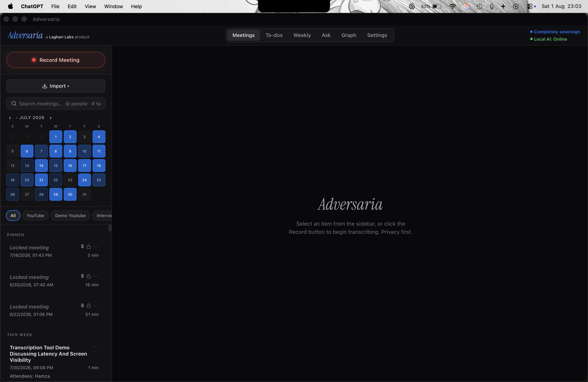Open Wi-Fi status in menu bar
The image size is (588, 382).
coord(453,6)
